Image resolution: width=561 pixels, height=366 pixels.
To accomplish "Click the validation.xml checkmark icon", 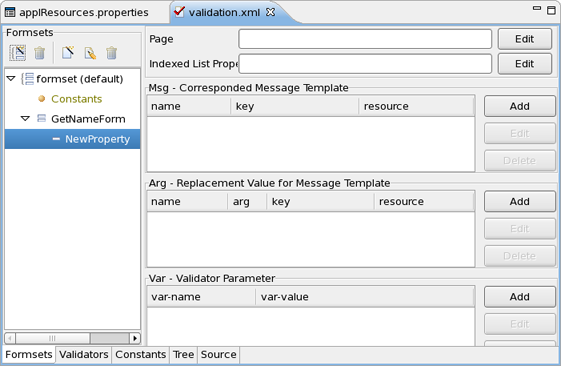I will [x=179, y=12].
